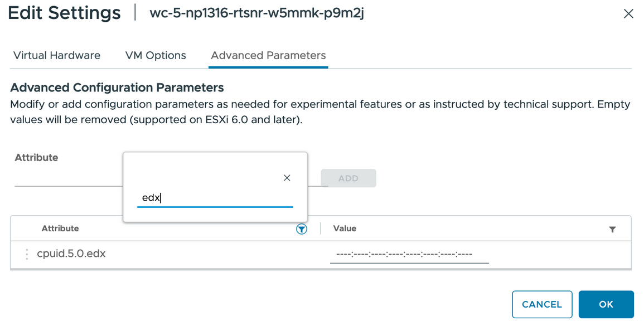The height and width of the screenshot is (326, 644).
Task: Close the Edit Settings dialog
Action: pos(628,14)
